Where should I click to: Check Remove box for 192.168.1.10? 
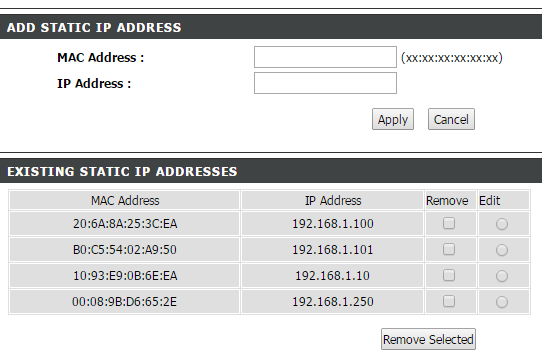(449, 276)
